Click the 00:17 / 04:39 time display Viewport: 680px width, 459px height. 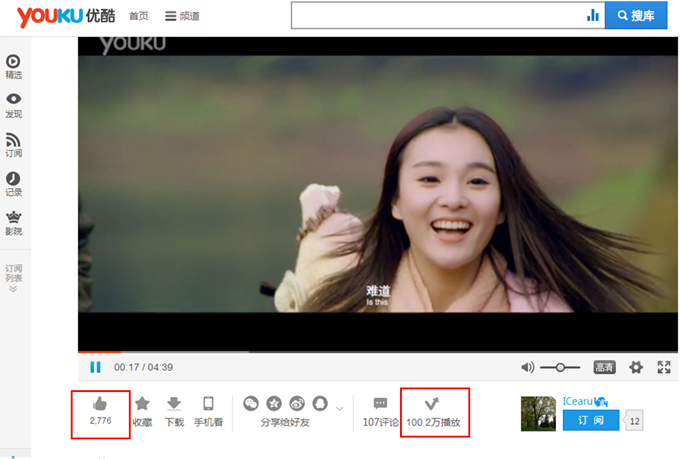pyautogui.click(x=143, y=367)
